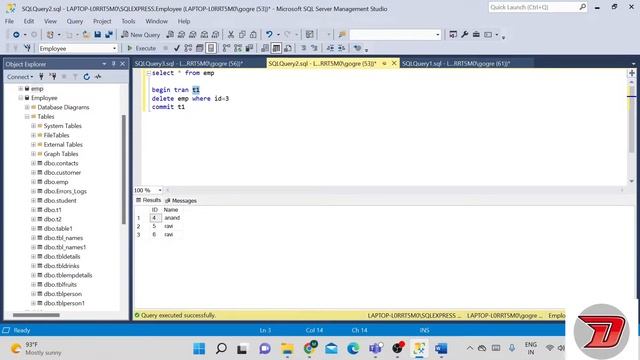Collapse the Tables folder node

pos(27,117)
